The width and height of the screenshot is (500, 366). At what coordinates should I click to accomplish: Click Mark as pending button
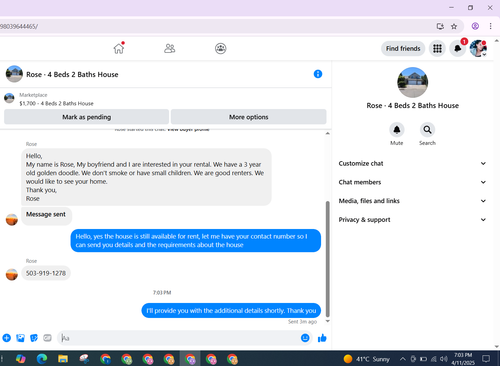86,117
